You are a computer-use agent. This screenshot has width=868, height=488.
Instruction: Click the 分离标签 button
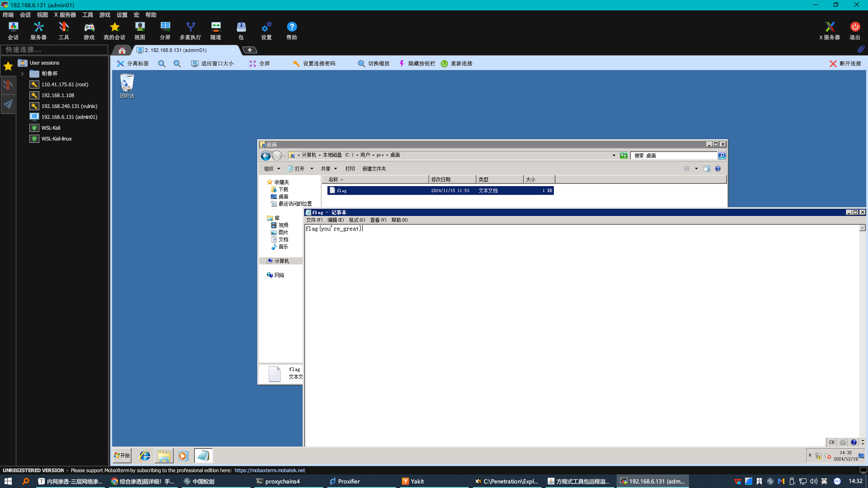pyautogui.click(x=133, y=64)
